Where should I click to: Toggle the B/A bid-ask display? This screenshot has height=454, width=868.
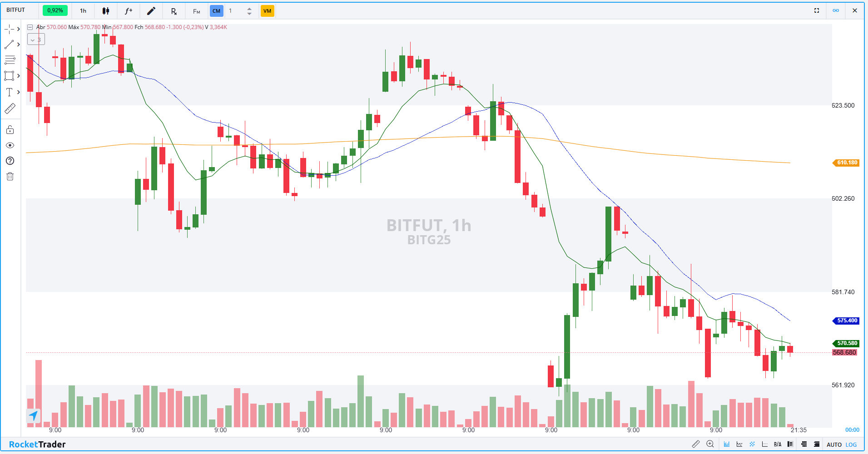(x=778, y=444)
